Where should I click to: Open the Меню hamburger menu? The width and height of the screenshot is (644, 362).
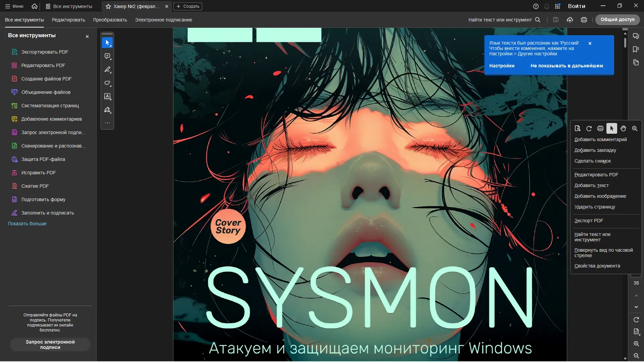click(x=14, y=6)
